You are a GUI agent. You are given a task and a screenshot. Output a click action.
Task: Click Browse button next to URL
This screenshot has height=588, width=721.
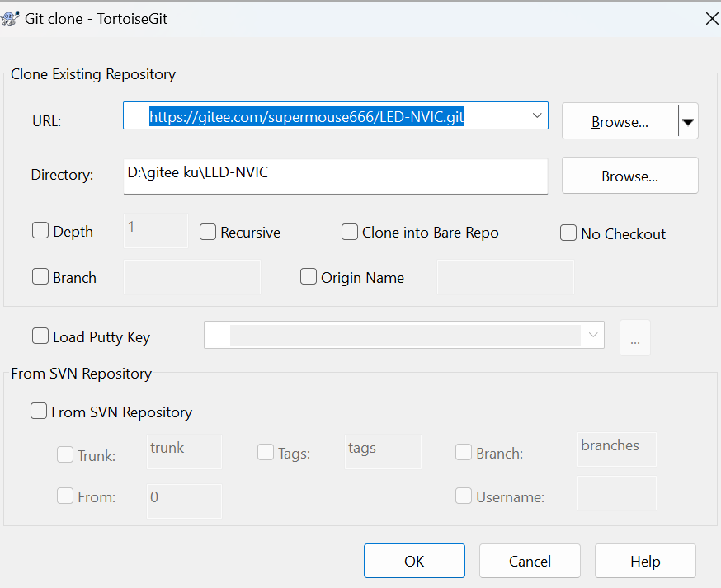[620, 121]
